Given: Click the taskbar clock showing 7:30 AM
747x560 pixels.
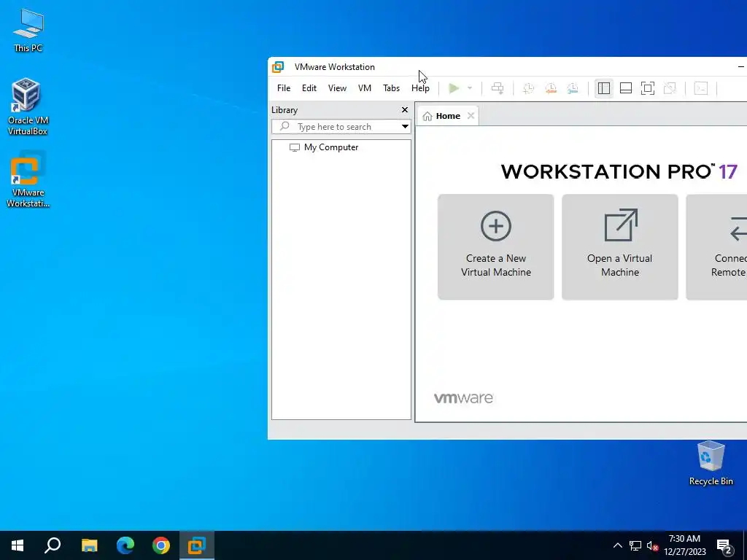Looking at the screenshot, I should (x=684, y=545).
